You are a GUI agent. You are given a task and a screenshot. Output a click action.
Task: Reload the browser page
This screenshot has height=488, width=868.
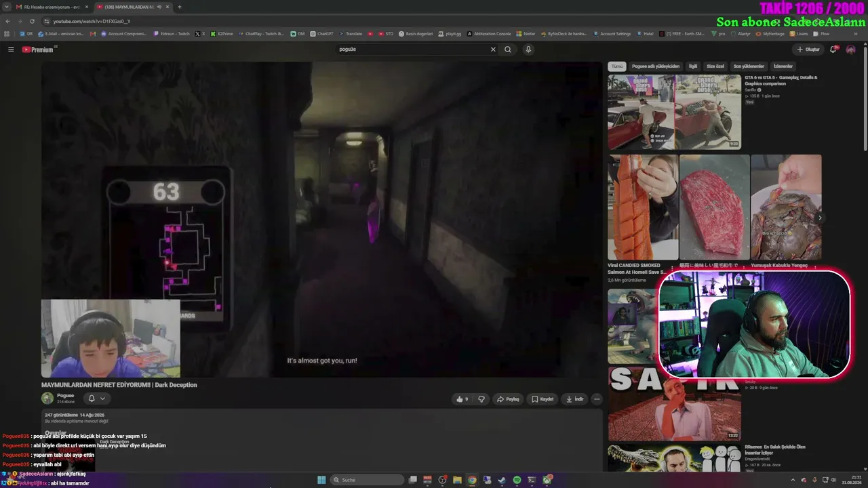point(32,21)
